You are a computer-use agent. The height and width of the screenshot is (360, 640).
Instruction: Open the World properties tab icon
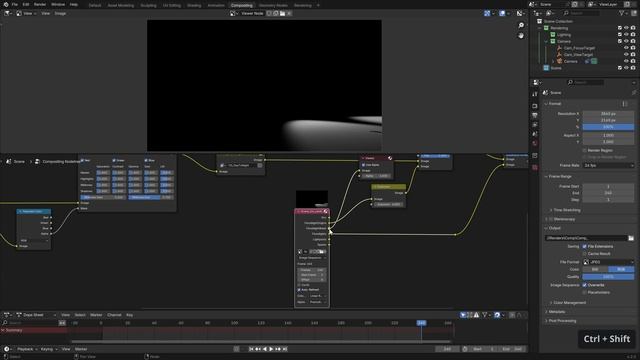click(535, 144)
